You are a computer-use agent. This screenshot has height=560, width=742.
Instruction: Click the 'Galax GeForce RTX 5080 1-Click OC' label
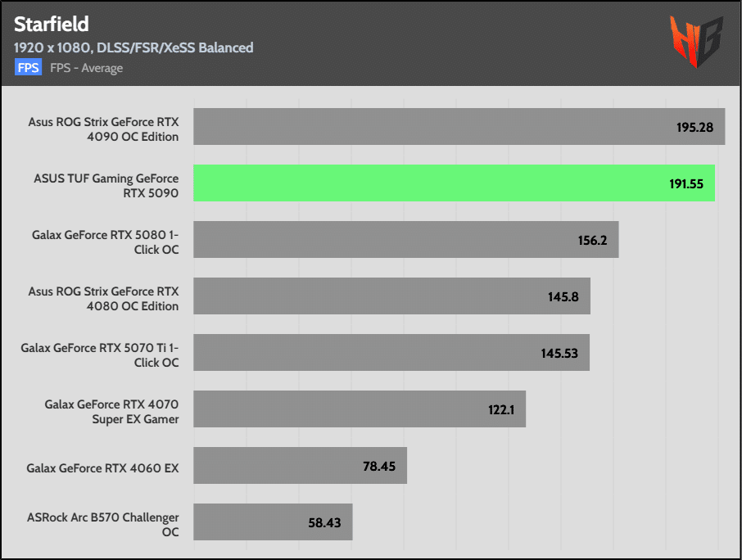106,242
